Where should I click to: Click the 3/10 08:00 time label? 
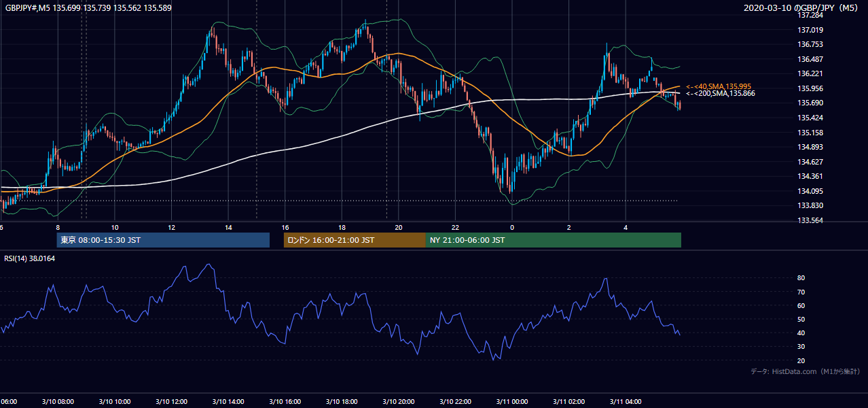tap(59, 402)
